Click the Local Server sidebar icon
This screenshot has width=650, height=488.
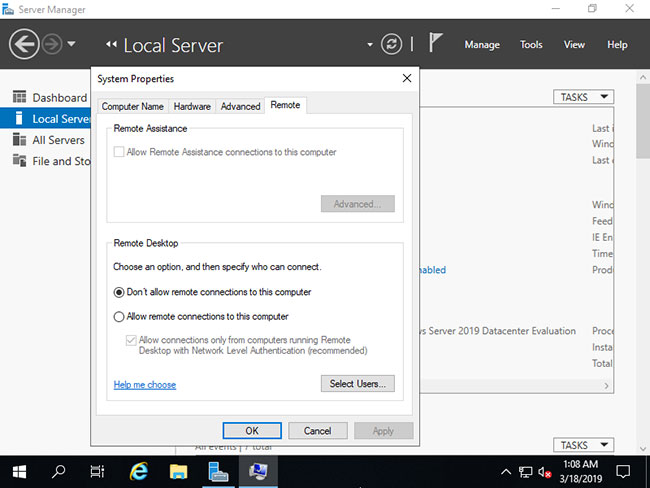click(18, 118)
